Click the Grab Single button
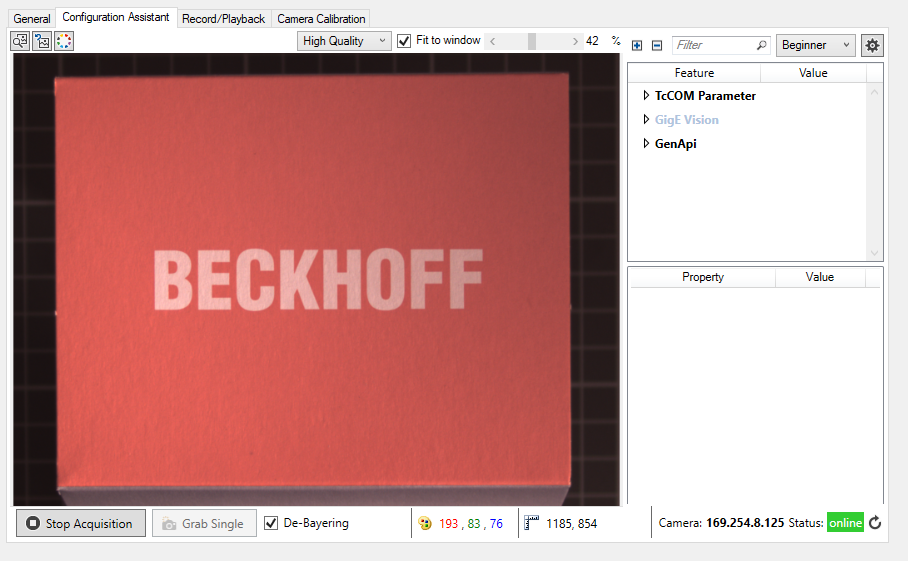The width and height of the screenshot is (908, 561). (204, 523)
